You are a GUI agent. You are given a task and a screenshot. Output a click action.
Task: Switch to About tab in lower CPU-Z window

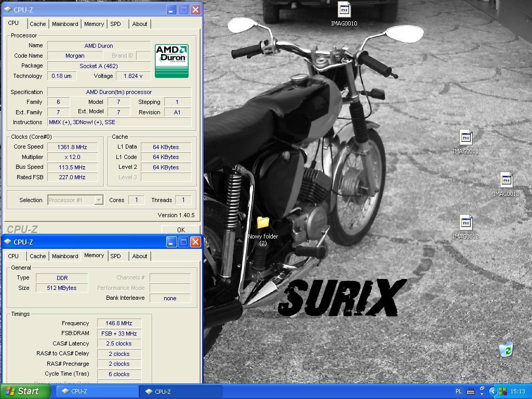139,256
